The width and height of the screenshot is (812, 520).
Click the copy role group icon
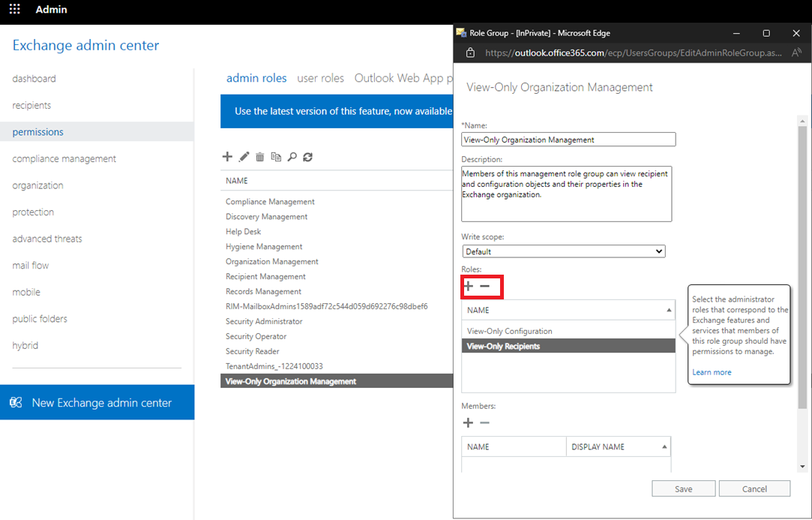pyautogui.click(x=276, y=157)
